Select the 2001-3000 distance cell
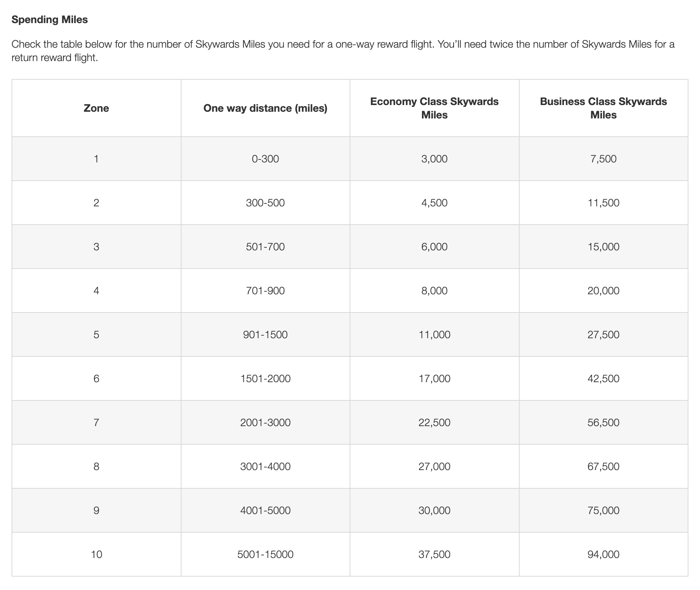Viewport: 700px width, 590px height. (x=265, y=422)
